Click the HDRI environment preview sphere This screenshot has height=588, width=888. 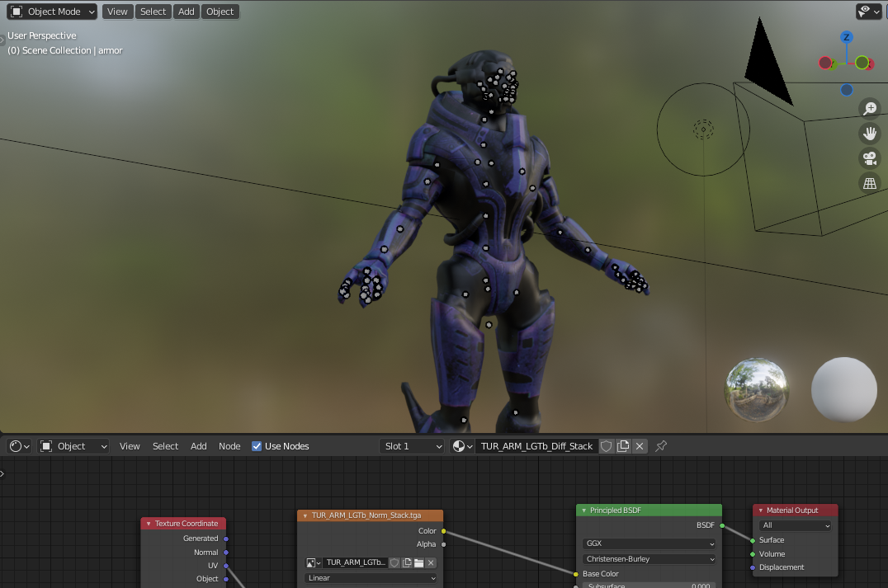(757, 389)
